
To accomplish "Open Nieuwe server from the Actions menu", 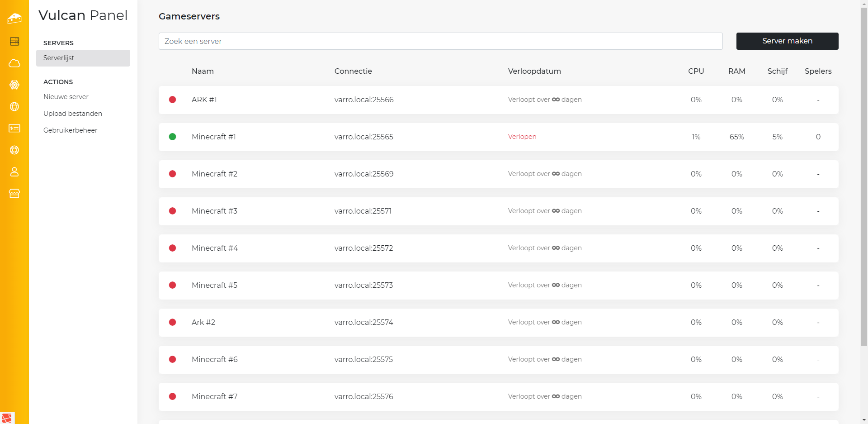I will (66, 97).
